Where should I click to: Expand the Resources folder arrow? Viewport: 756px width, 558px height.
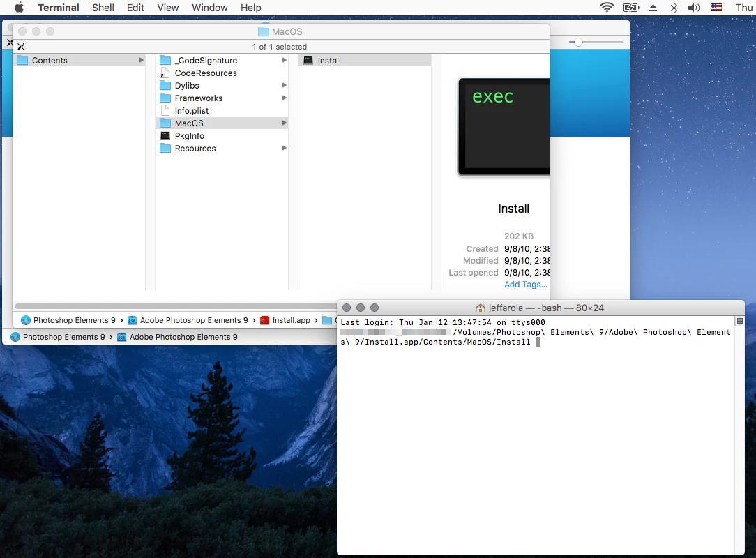click(x=284, y=148)
